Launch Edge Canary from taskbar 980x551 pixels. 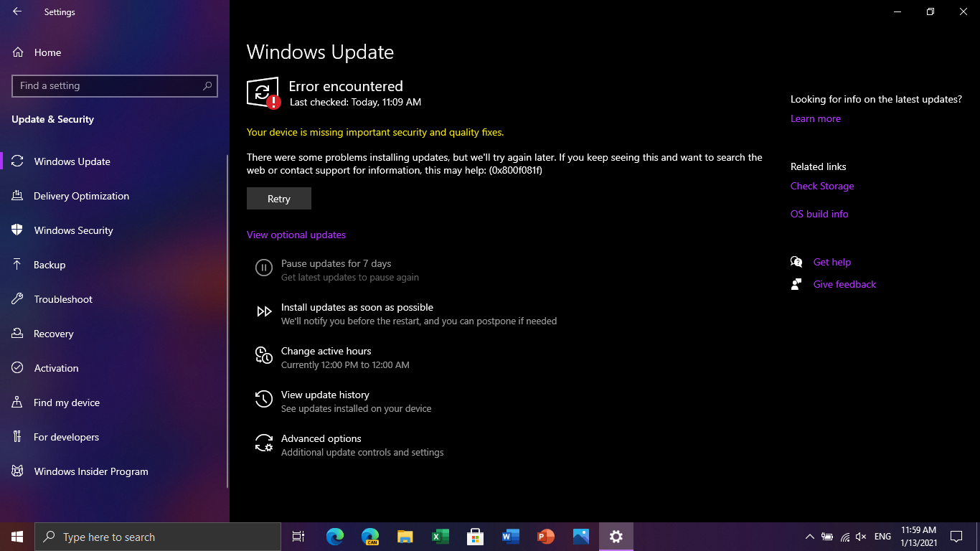tap(370, 537)
